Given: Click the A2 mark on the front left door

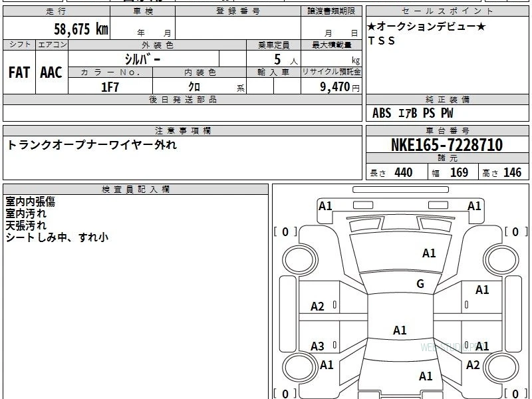Looking at the screenshot, I should [x=318, y=307].
